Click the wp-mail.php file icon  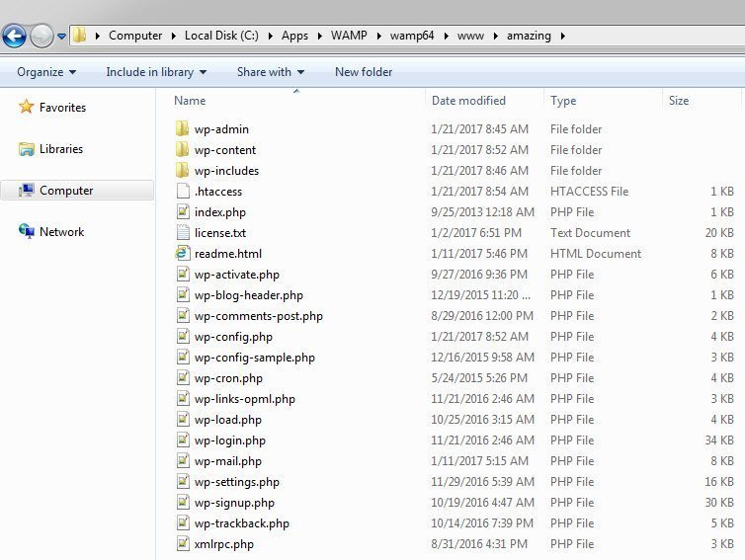tap(183, 460)
